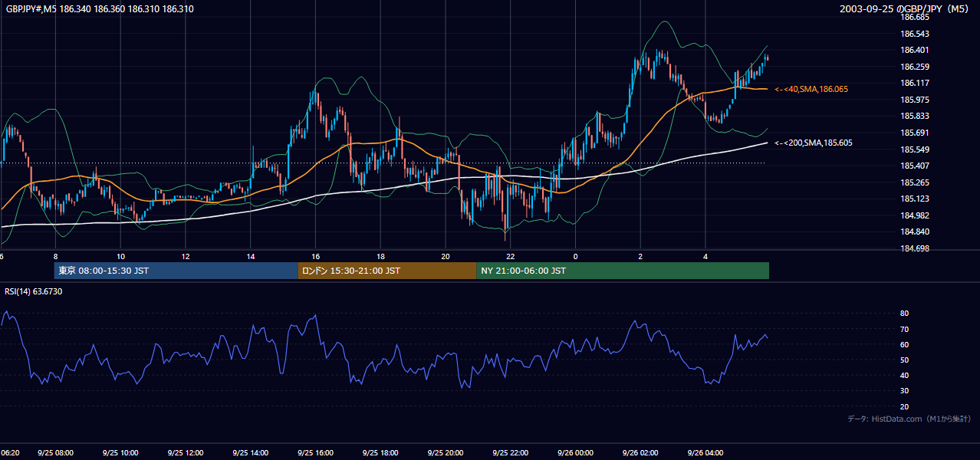Click hour marker 14 under the price chart

pos(251,256)
